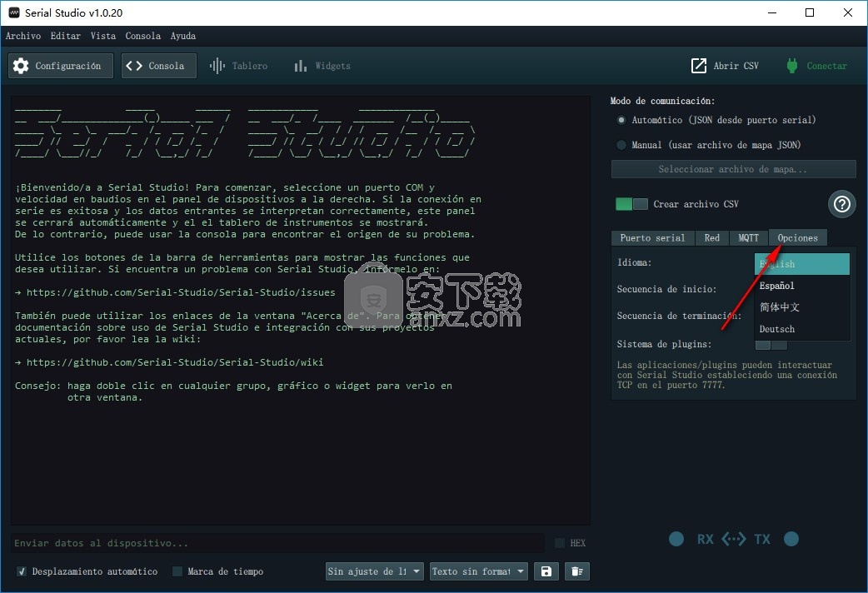Choose 简体中文 in the language list
The height and width of the screenshot is (593, 868).
[x=802, y=307]
